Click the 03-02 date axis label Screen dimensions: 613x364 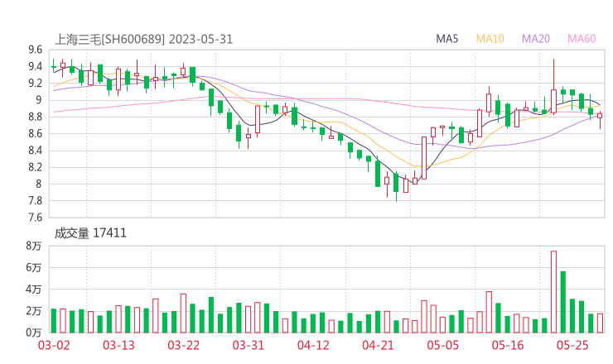[x=54, y=345]
